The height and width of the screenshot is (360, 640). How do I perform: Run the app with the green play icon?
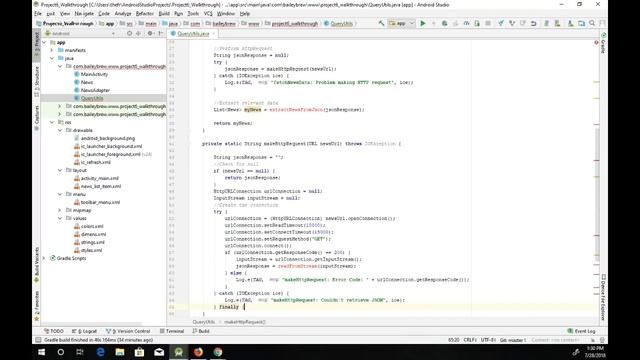pos(423,24)
